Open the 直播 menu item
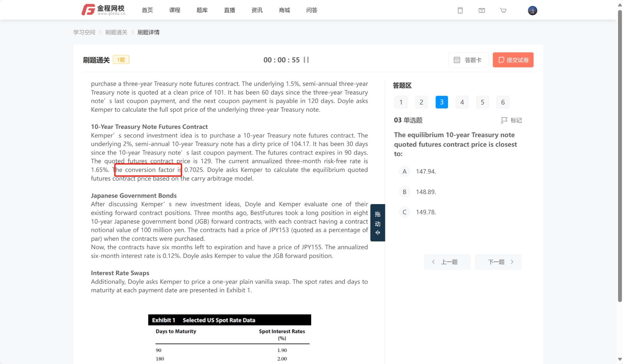 (x=229, y=10)
